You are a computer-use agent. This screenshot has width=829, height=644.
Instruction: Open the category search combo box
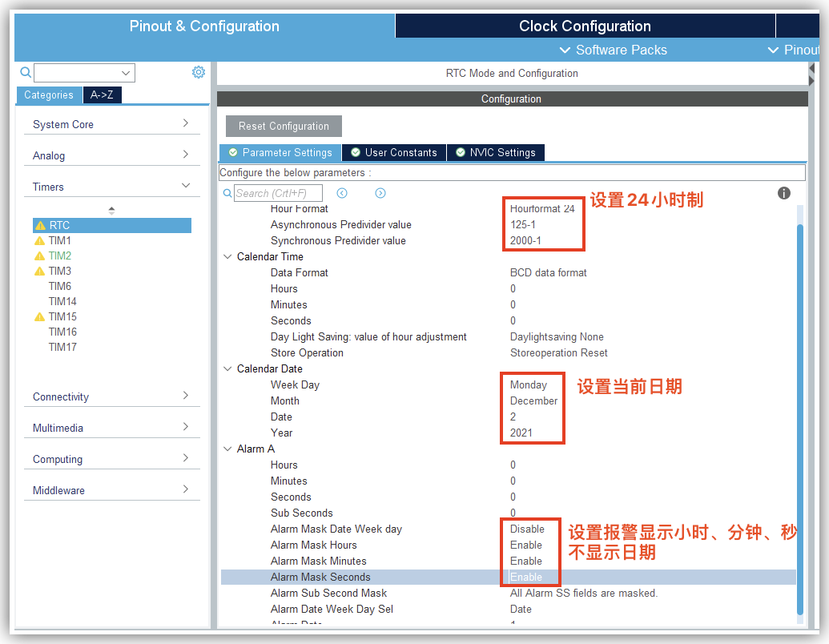click(84, 73)
